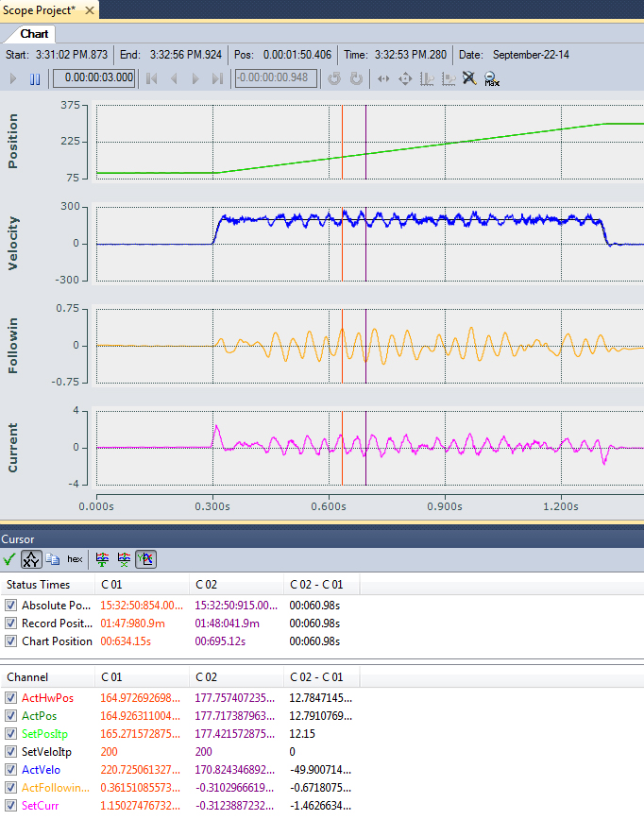Click the C 01 header in Status Times table
The height and width of the screenshot is (820, 644).
[x=143, y=585]
